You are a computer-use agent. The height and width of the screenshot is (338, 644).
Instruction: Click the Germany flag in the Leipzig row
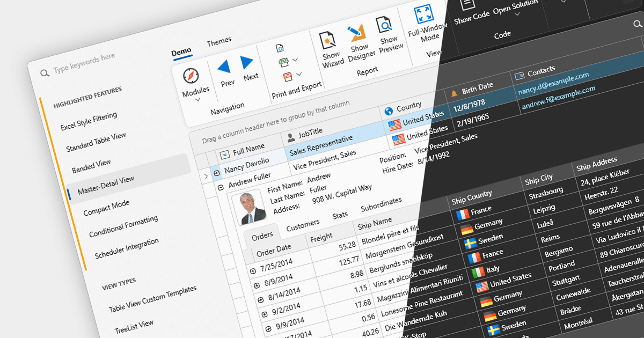click(467, 229)
